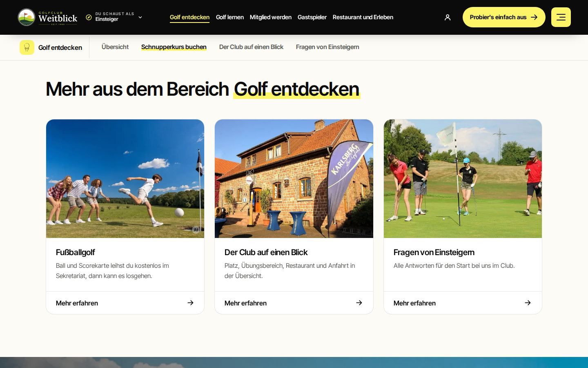This screenshot has height=368, width=588.
Task: Click the 'Probier's einfach aus' button
Action: [504, 17]
